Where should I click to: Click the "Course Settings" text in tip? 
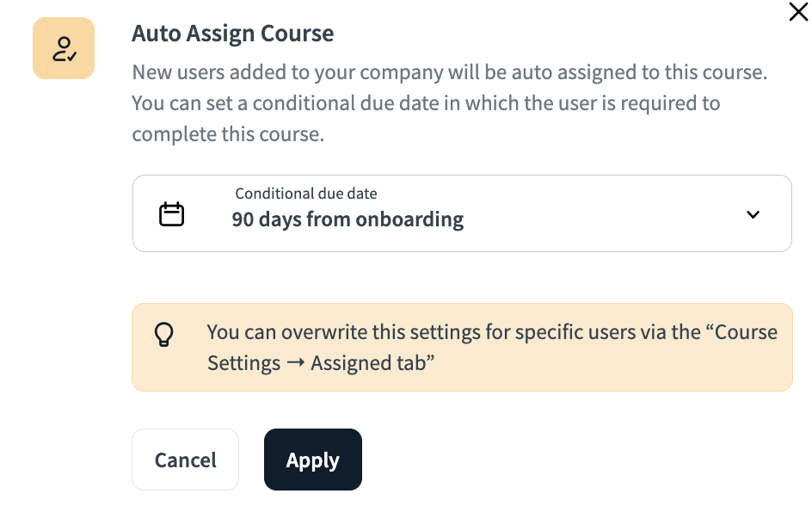pos(243,363)
